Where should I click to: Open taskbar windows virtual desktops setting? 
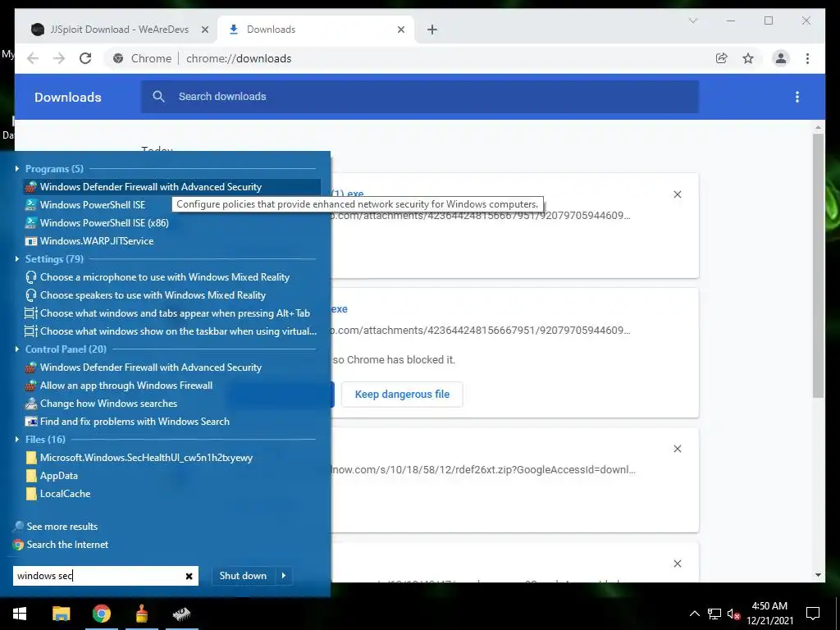click(x=178, y=331)
